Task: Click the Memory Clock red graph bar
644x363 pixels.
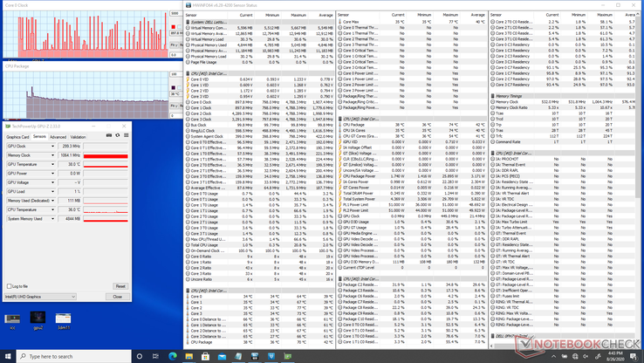Action: (106, 155)
